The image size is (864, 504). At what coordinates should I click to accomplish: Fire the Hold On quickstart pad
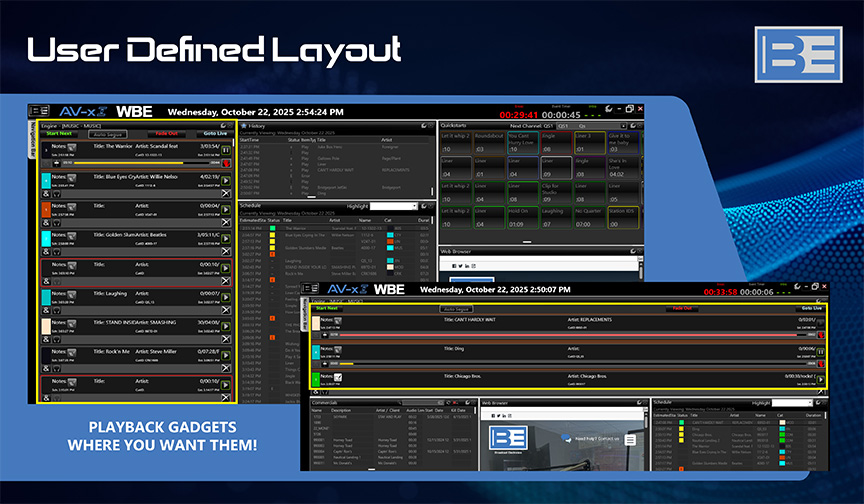coord(521,216)
